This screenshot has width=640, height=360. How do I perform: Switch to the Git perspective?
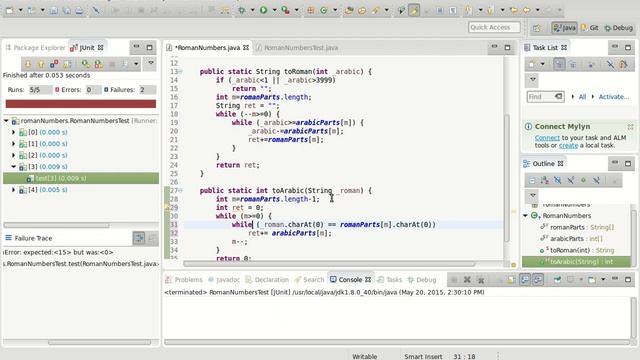tap(589, 28)
